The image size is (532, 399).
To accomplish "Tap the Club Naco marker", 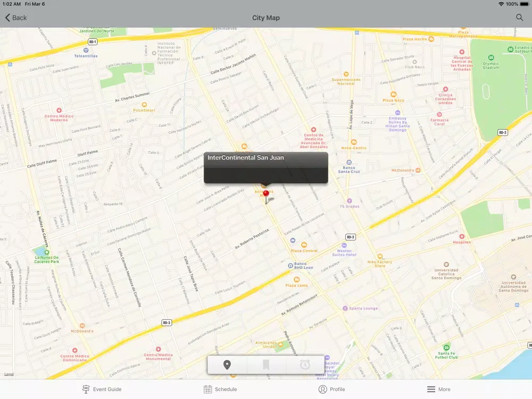I will point(414,62).
